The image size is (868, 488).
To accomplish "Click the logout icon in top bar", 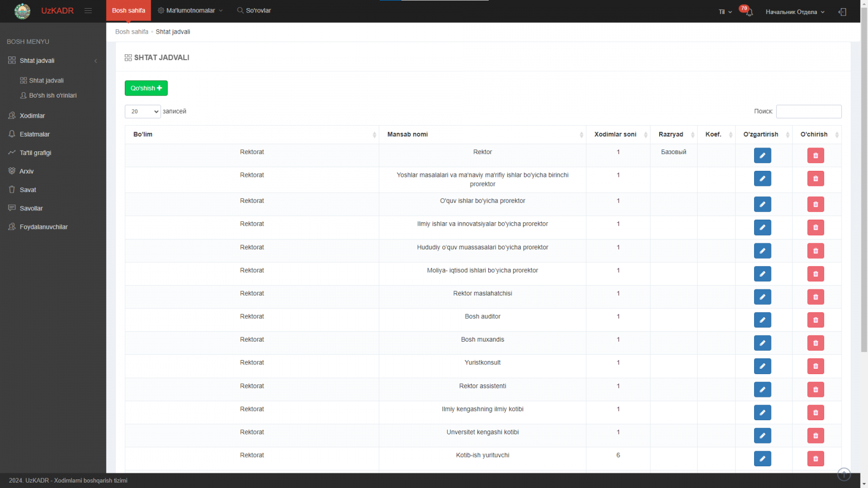I will [x=842, y=12].
